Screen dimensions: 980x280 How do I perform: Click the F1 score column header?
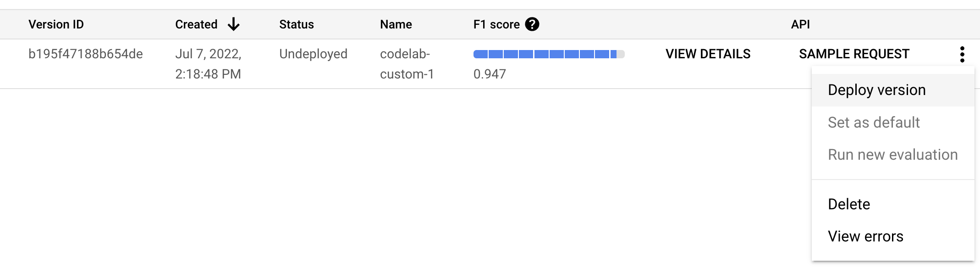coord(496,24)
